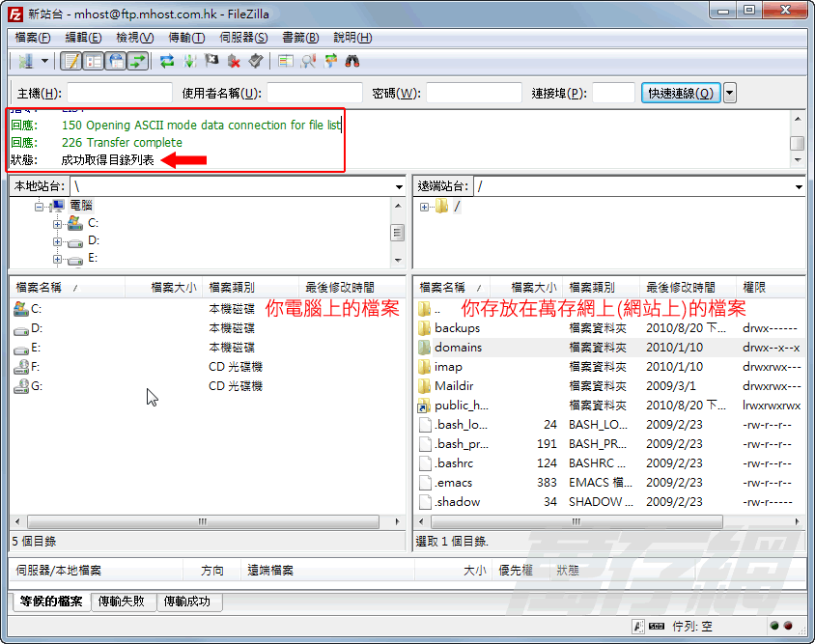815x644 pixels.
Task: Open Site Manager dropdown arrow in toolbar
Action: pyautogui.click(x=45, y=62)
